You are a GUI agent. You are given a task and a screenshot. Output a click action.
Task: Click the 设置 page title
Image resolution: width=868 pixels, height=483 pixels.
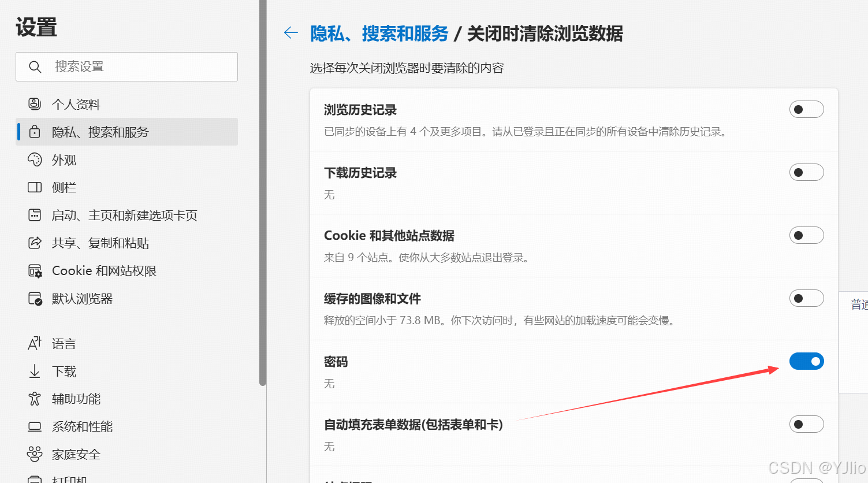(x=36, y=27)
